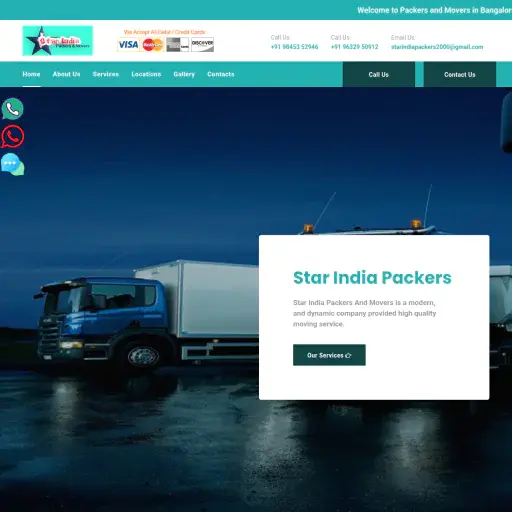Dial phone number +91 96329 50912

(x=354, y=47)
